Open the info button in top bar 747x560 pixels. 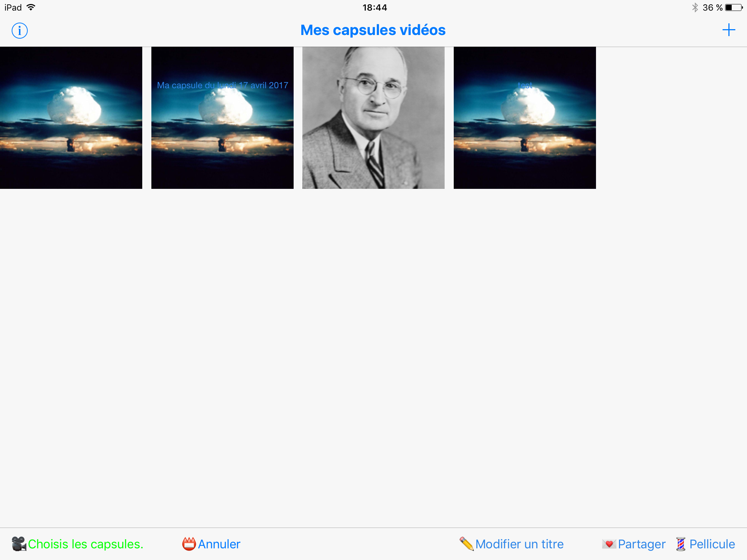[x=20, y=31]
